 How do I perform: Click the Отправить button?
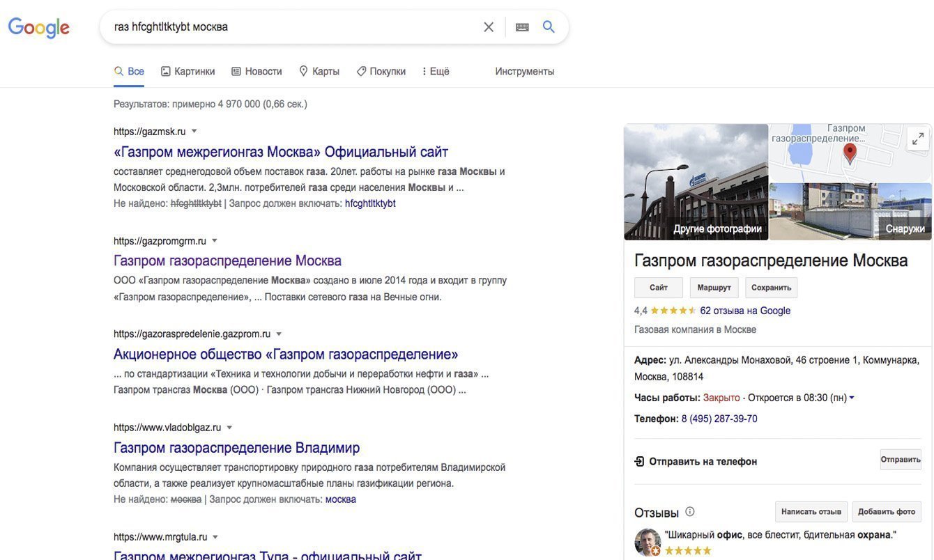(901, 460)
